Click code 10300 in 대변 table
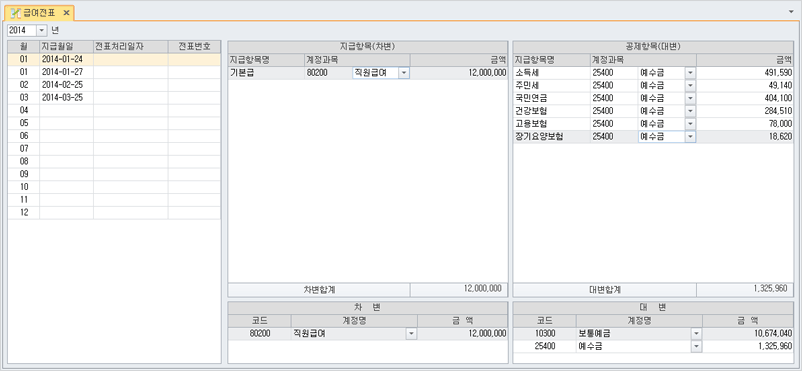 pyautogui.click(x=544, y=334)
